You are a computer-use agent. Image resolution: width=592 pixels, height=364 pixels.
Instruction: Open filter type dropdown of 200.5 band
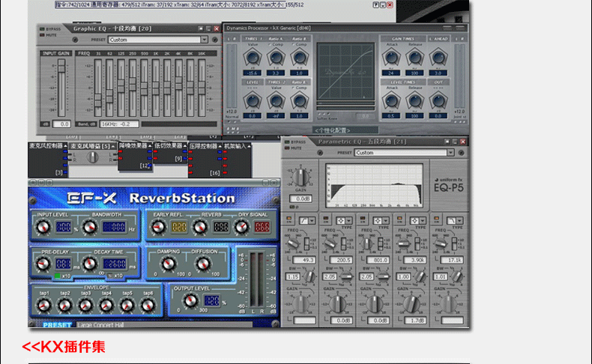coord(349,220)
